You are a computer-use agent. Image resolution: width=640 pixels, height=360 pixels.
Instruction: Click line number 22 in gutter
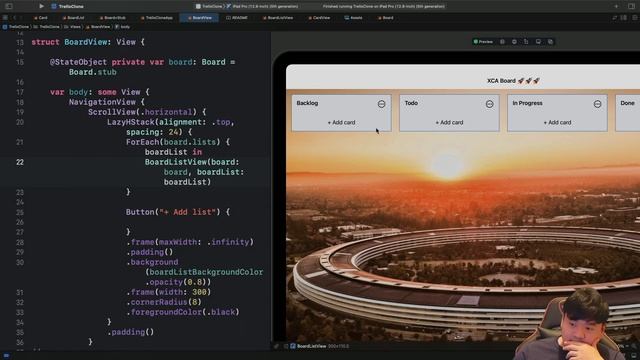20,162
